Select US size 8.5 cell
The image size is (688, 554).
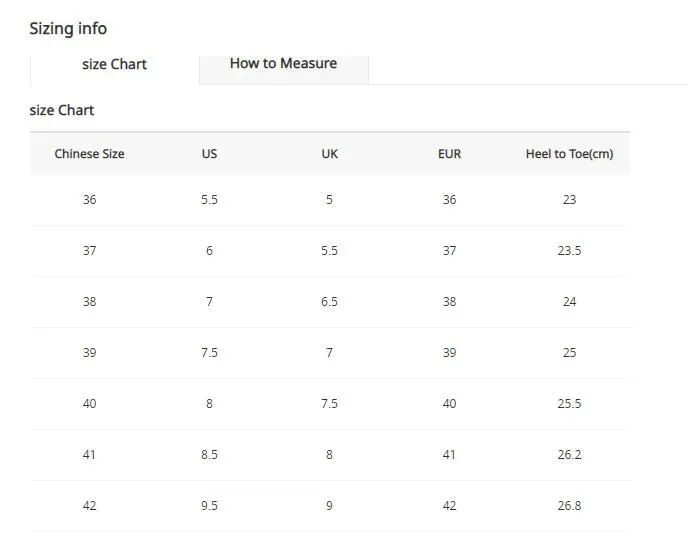tap(209, 454)
